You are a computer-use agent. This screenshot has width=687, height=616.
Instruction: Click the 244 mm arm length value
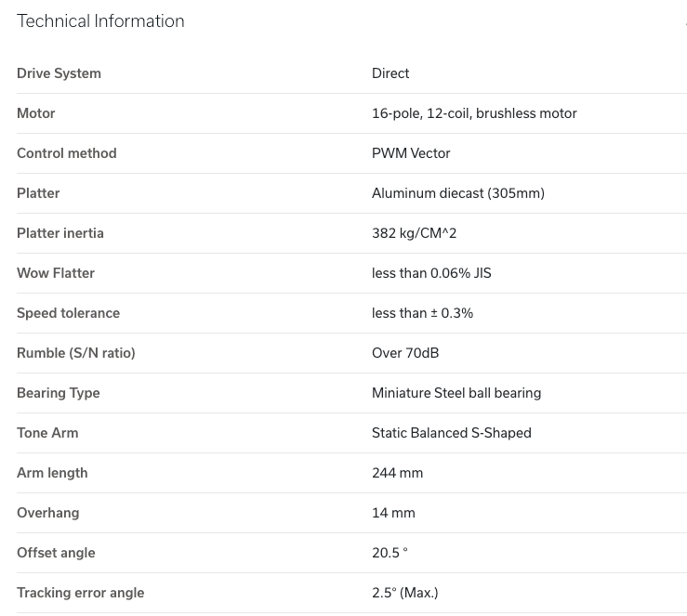click(397, 473)
